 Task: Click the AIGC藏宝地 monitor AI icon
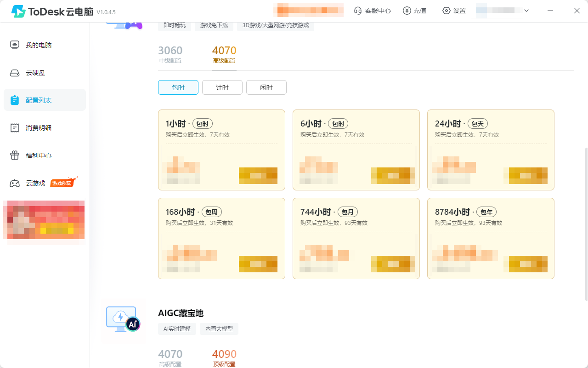(x=123, y=319)
